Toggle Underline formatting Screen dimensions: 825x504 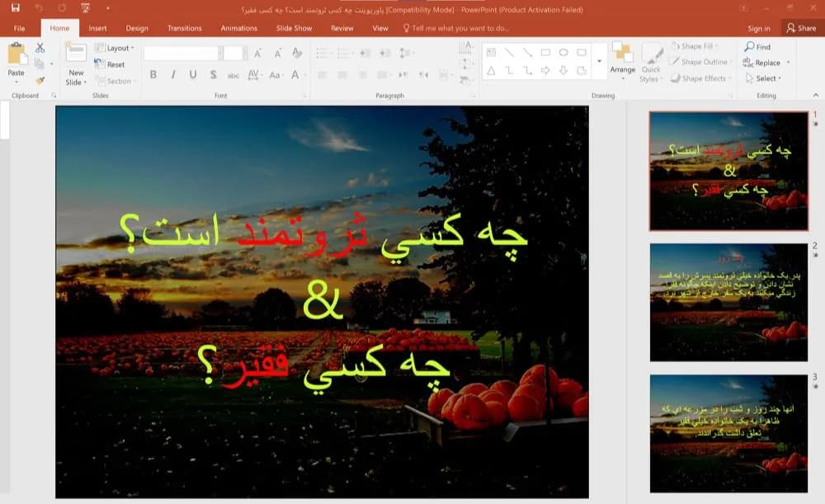(x=193, y=75)
